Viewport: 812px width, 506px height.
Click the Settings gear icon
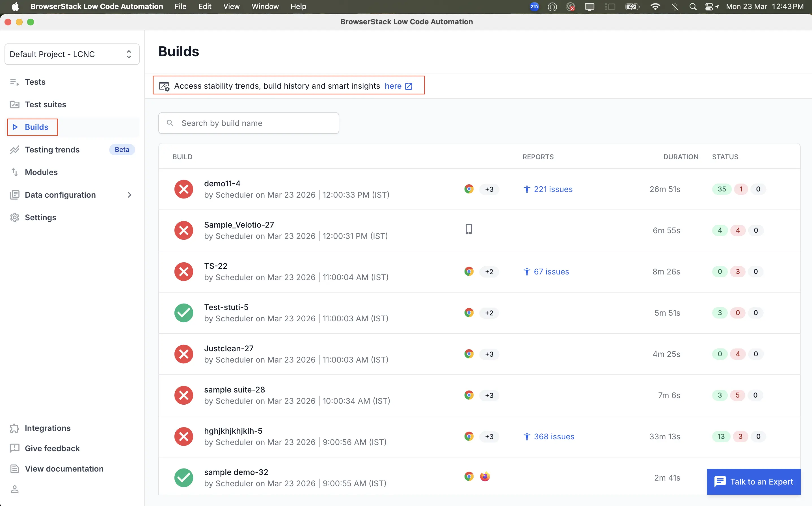[x=15, y=217]
